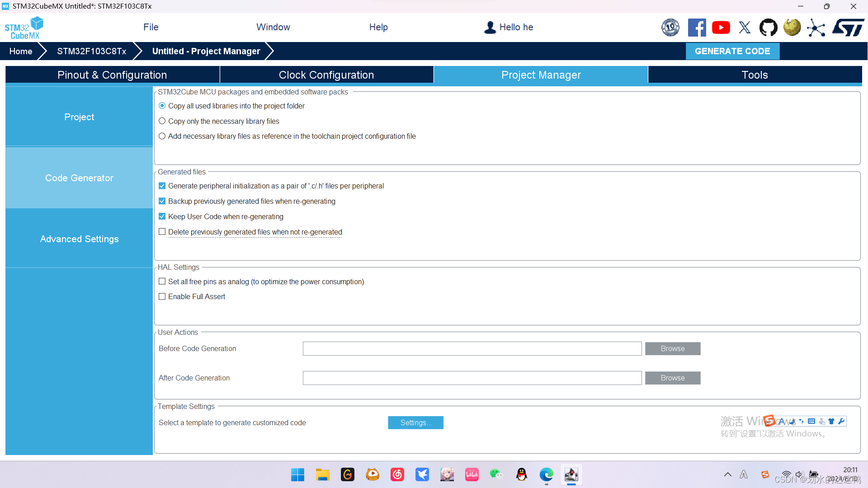
Task: Open Microsoft Edge from the taskbar
Action: 546,475
